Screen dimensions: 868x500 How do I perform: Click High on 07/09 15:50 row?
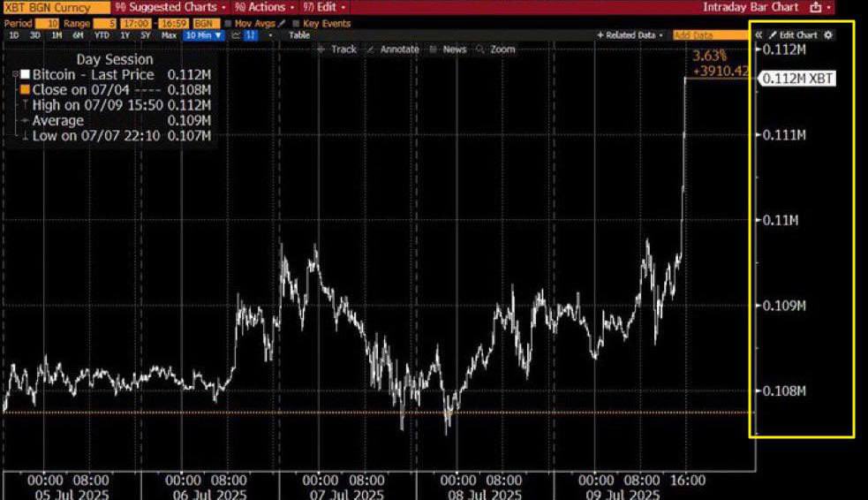[115, 105]
